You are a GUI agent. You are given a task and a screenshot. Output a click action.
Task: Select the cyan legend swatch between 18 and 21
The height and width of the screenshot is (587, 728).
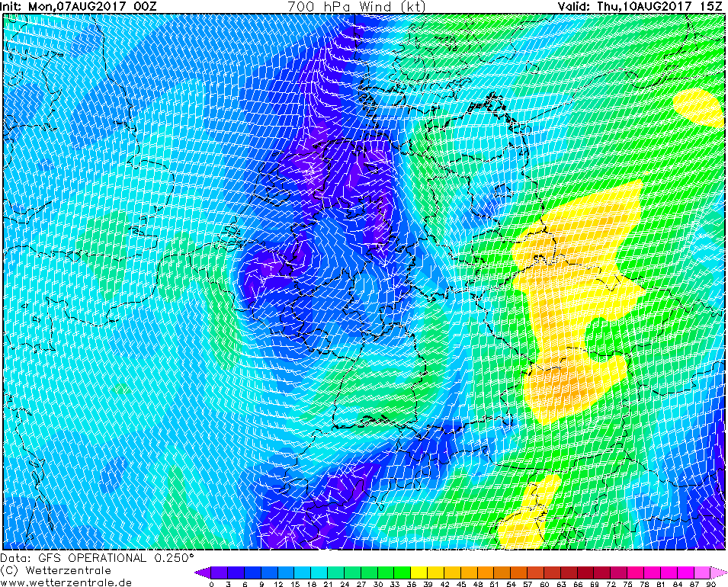pyautogui.click(x=319, y=573)
